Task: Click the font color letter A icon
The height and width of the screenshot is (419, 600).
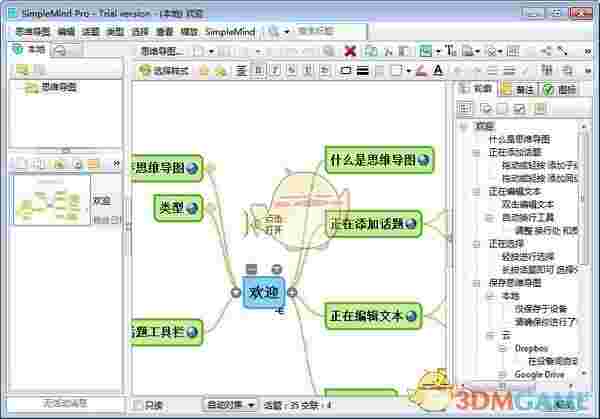Action: click(438, 70)
